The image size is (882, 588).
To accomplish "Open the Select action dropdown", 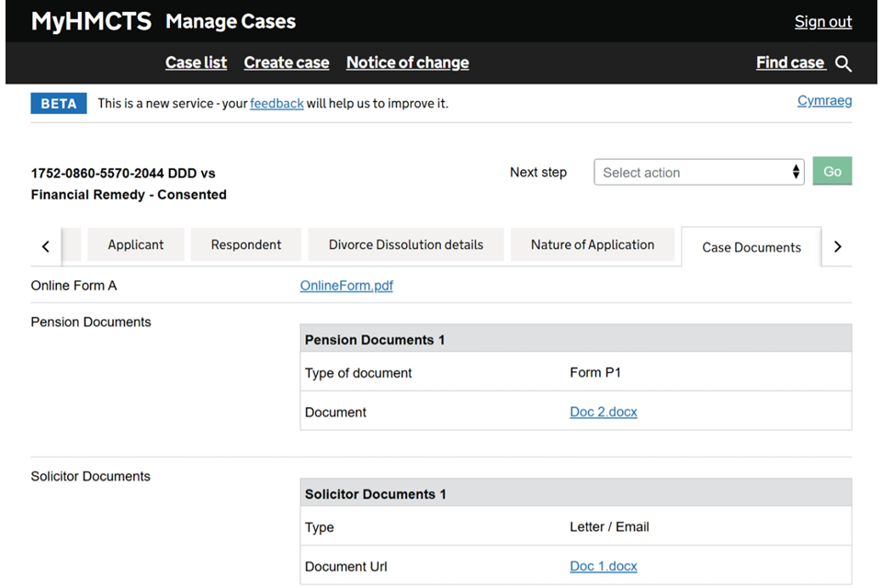I will tap(698, 172).
